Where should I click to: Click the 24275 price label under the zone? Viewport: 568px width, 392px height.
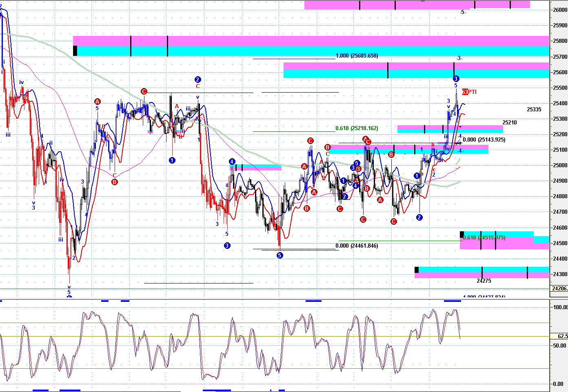tap(484, 281)
